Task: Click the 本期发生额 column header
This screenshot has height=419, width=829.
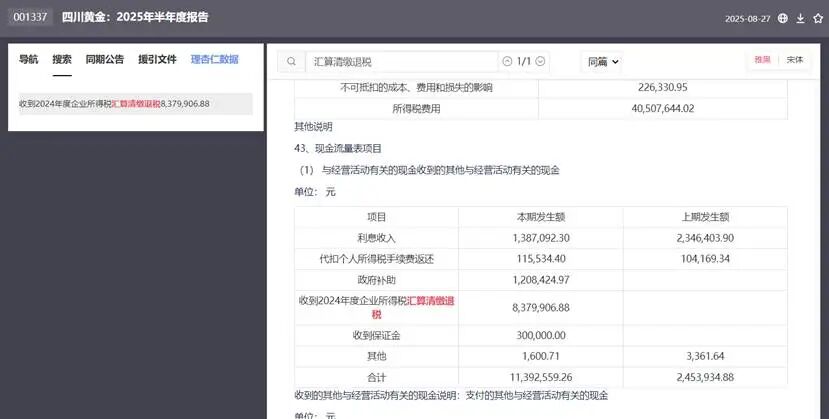Action: [x=541, y=217]
